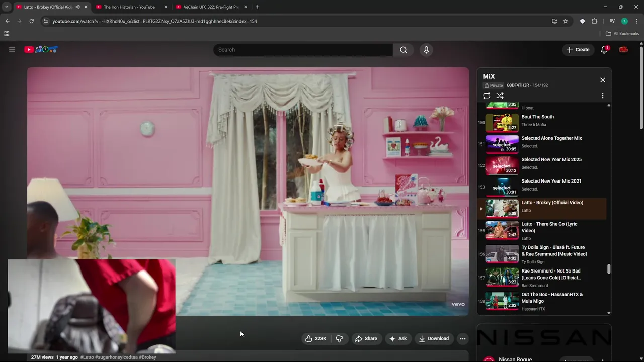Open Chrome three-dot menu

(x=637, y=21)
